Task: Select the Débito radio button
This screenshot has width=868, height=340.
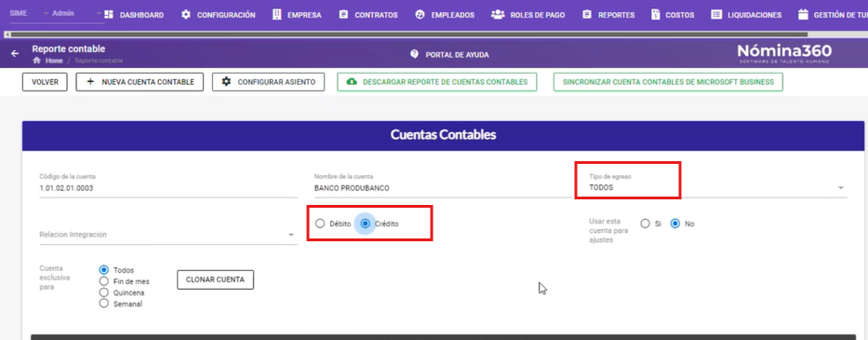Action: (x=320, y=224)
